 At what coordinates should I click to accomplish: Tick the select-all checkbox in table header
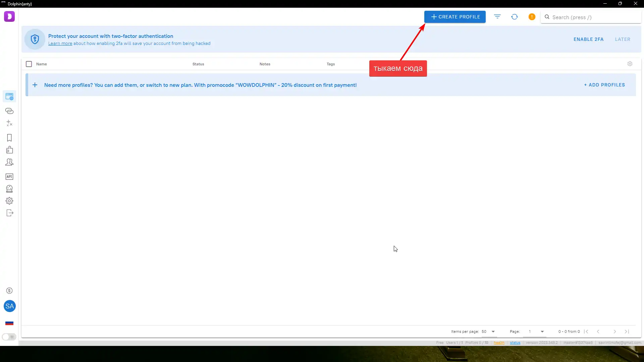[x=29, y=64]
